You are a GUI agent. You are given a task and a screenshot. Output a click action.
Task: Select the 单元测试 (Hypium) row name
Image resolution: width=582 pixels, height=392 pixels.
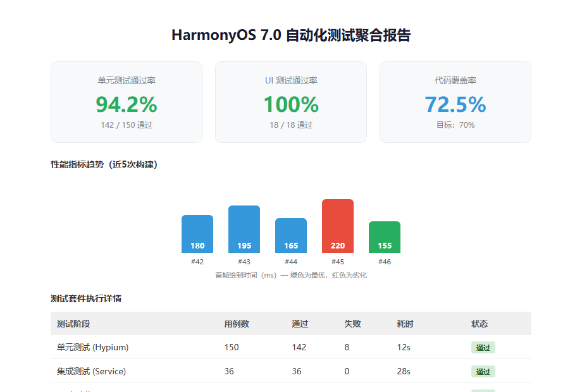point(93,348)
